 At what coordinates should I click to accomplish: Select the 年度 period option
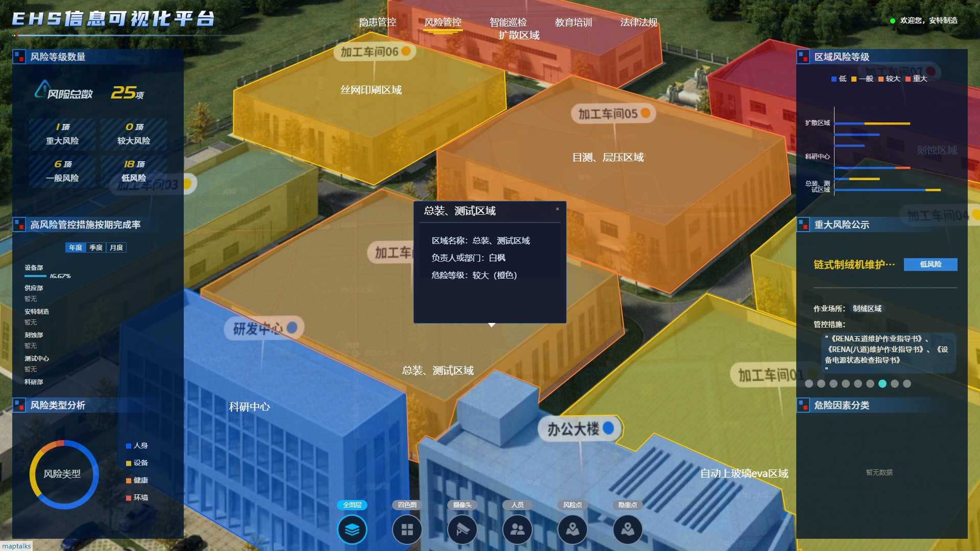click(76, 247)
